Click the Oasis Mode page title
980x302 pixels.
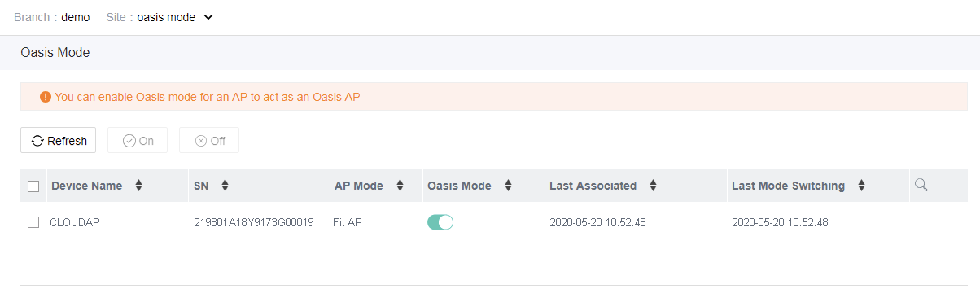pos(55,53)
